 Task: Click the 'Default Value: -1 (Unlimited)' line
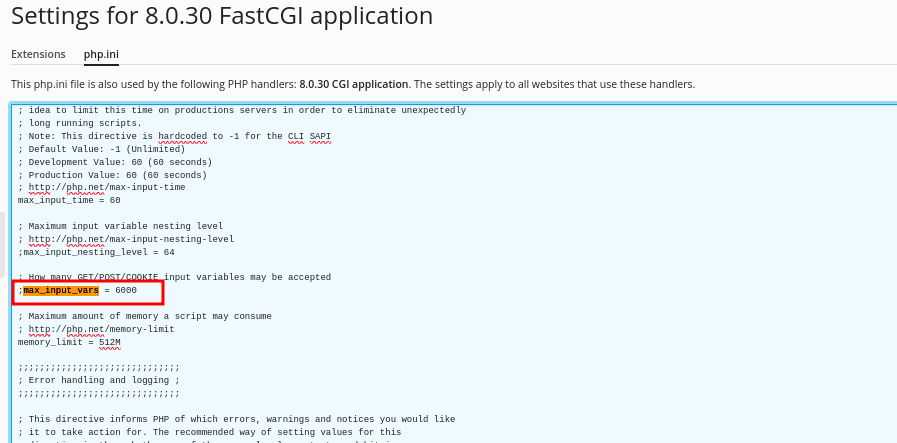[101, 149]
